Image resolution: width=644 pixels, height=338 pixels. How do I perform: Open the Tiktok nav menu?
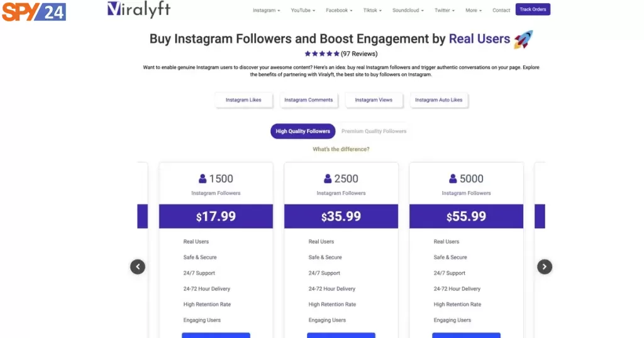click(372, 10)
